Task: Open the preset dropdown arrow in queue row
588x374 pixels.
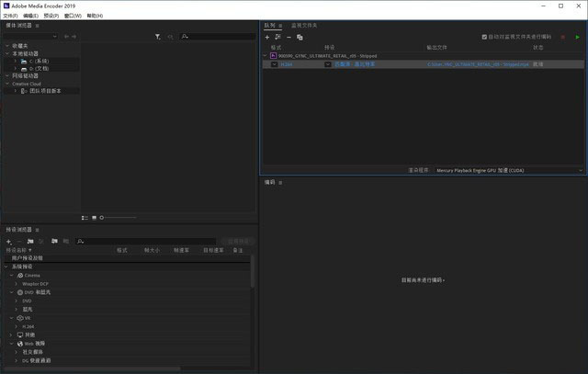Action: (328, 64)
